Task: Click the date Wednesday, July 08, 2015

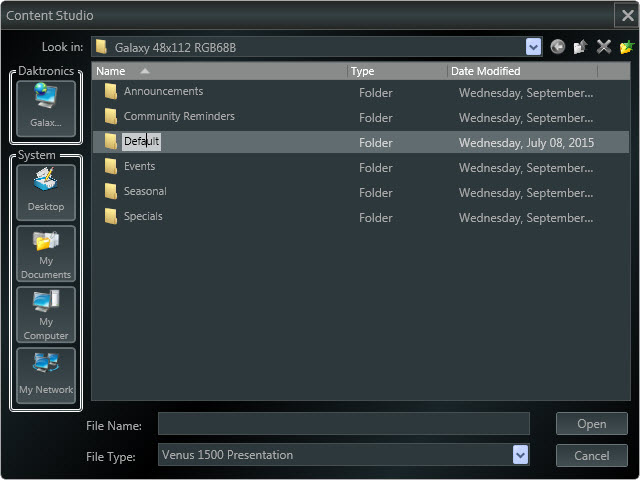Action: click(x=526, y=143)
